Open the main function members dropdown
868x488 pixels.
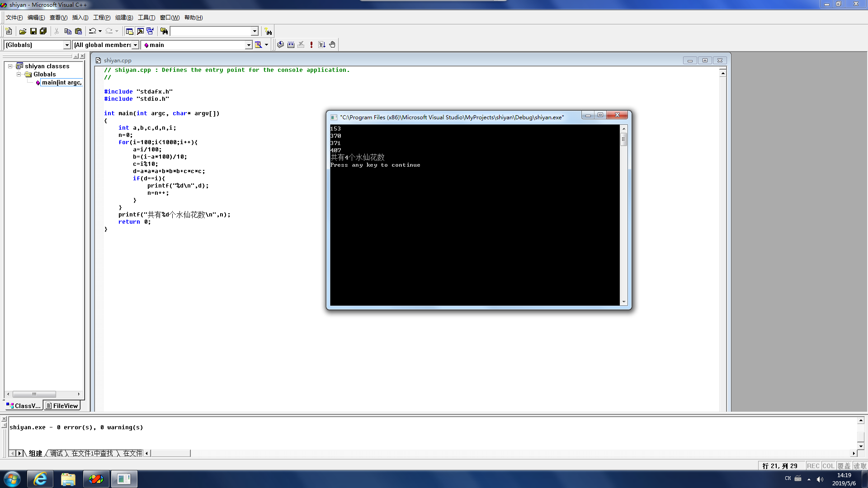(x=248, y=45)
